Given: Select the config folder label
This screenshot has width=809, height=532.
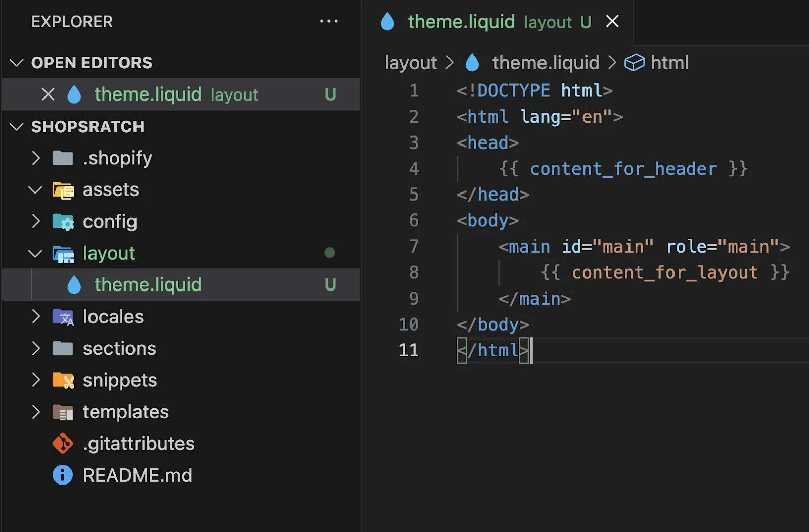Looking at the screenshot, I should tap(110, 222).
